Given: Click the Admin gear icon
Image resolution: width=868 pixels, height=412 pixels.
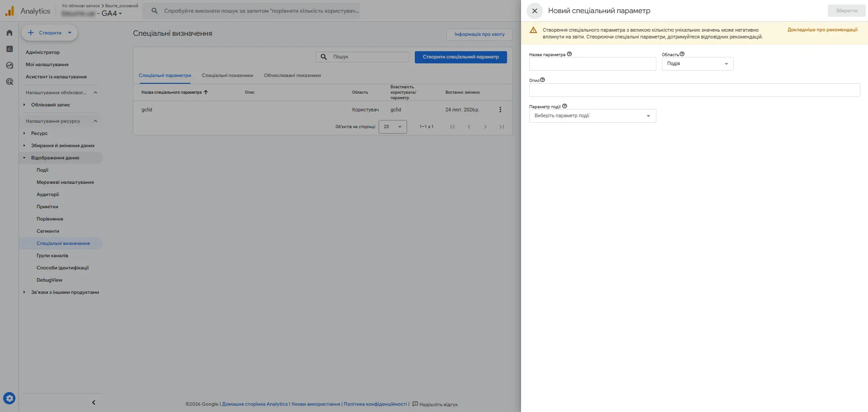Looking at the screenshot, I should point(9,398).
